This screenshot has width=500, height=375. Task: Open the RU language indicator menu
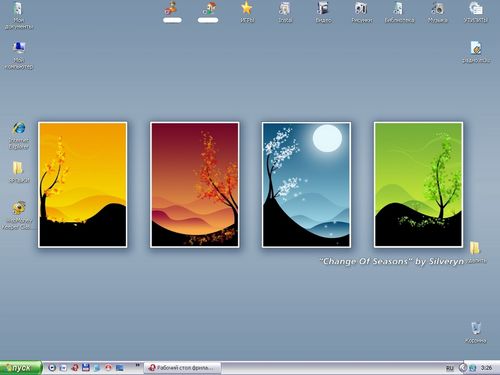[450, 368]
